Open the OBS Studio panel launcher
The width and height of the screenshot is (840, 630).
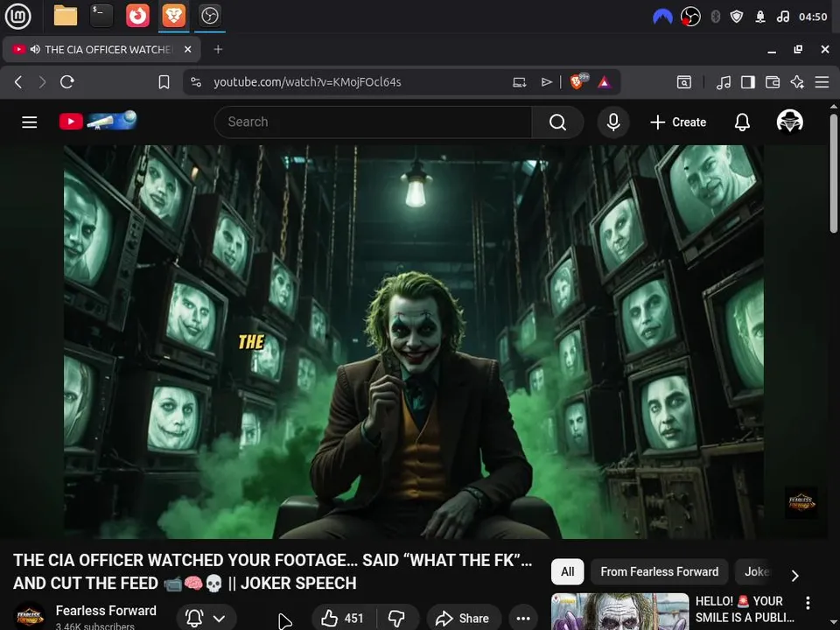209,16
